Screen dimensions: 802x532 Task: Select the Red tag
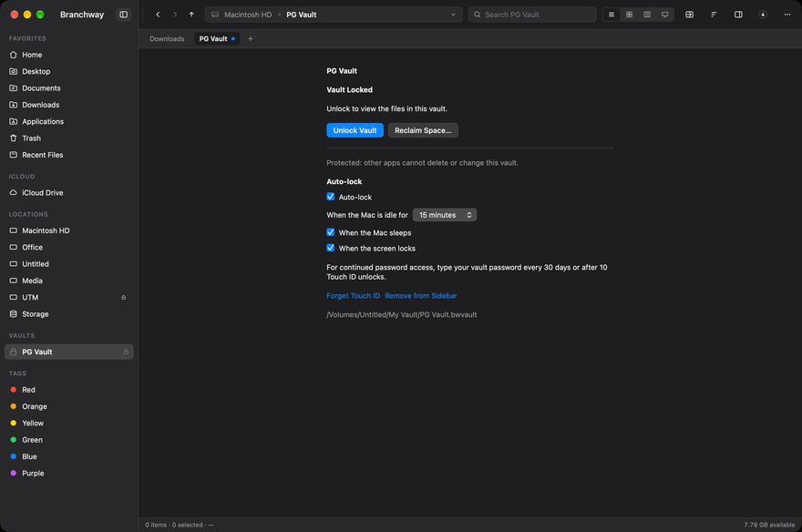point(69,390)
